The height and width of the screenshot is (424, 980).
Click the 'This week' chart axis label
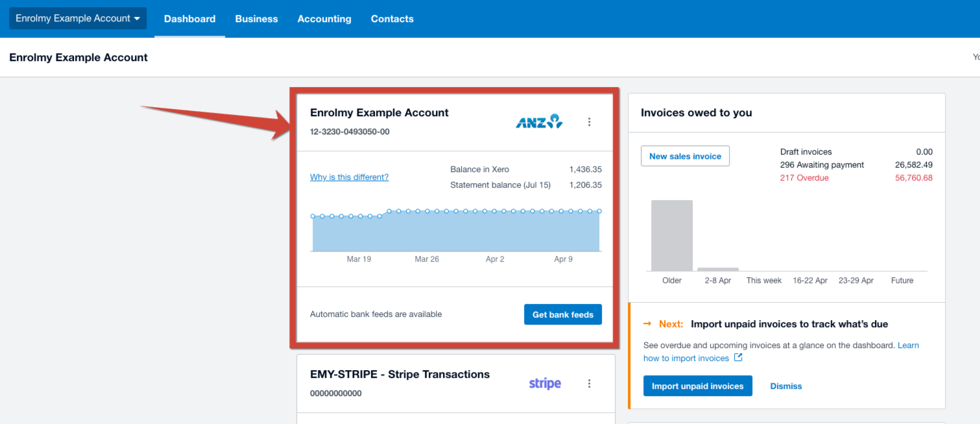click(763, 281)
